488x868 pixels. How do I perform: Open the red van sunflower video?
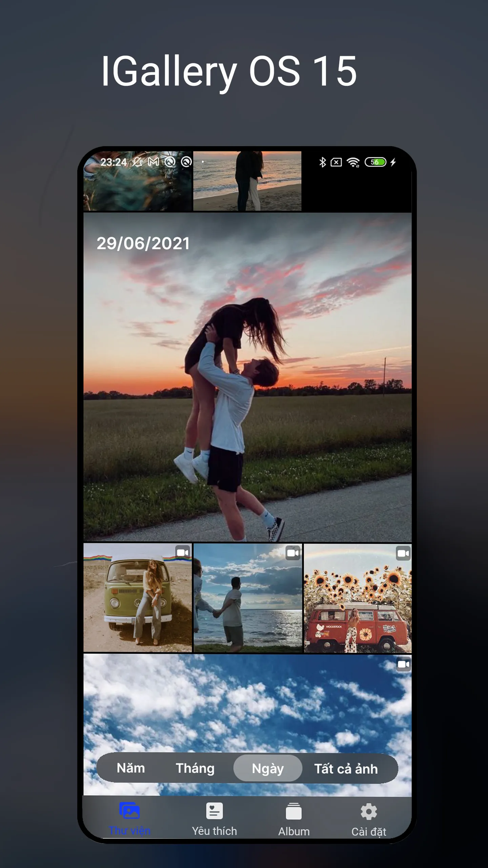pos(358,598)
